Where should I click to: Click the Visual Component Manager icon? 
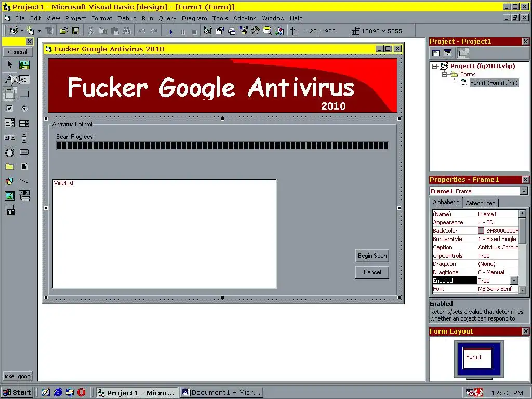point(280,31)
